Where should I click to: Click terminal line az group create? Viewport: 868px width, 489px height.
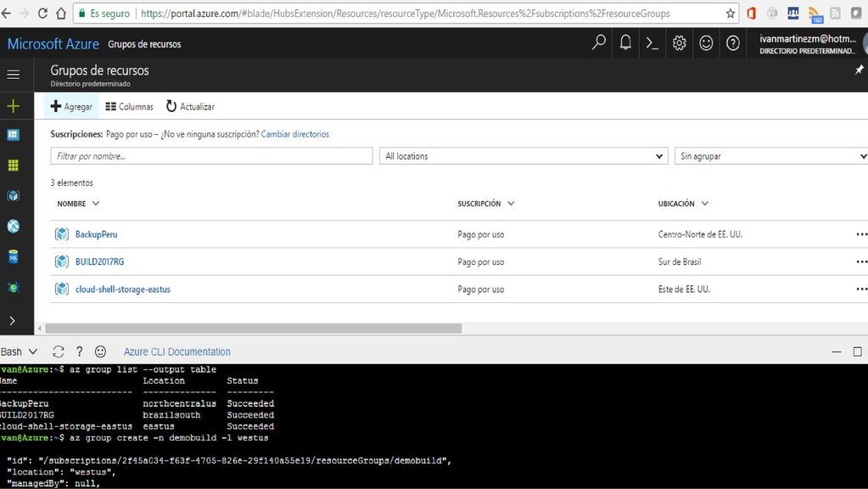pos(134,437)
